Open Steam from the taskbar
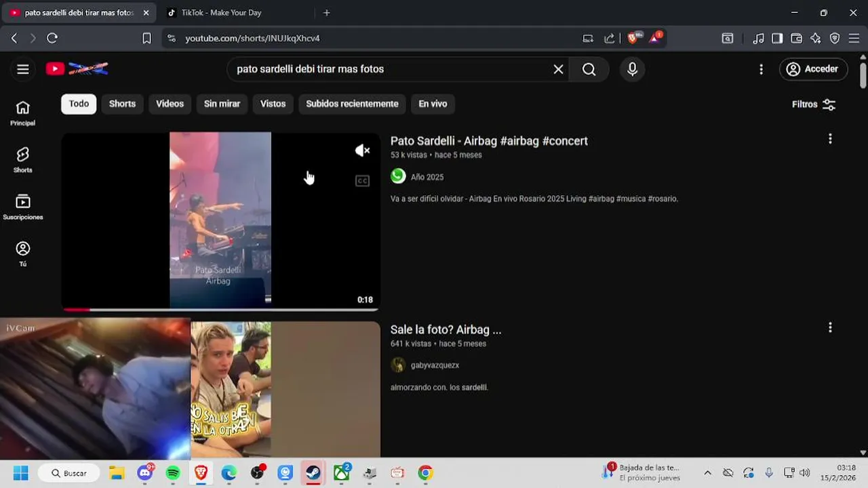The width and height of the screenshot is (868, 488). [313, 472]
